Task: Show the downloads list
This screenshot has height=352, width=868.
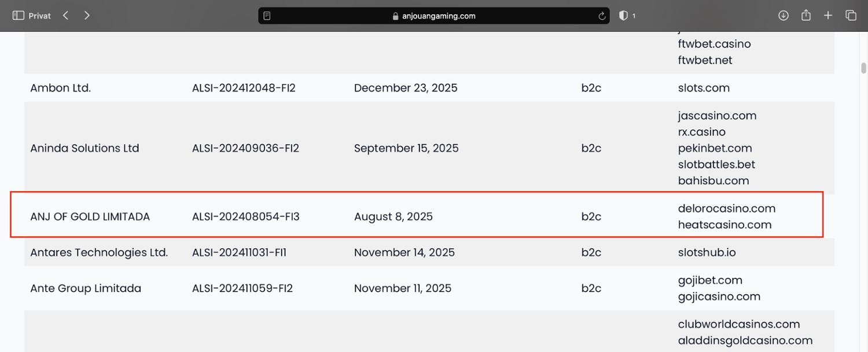Action: [x=784, y=16]
